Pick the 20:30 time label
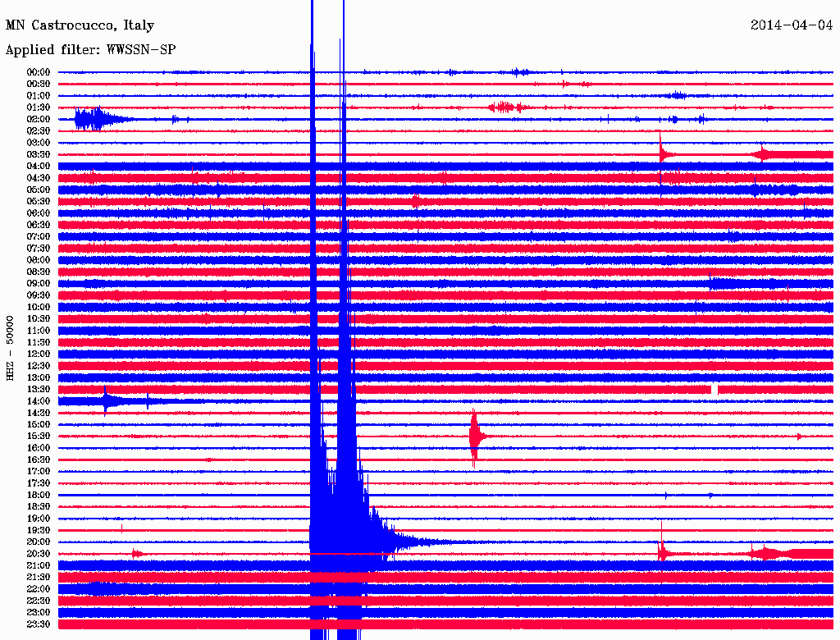The image size is (840, 640). 39,554
